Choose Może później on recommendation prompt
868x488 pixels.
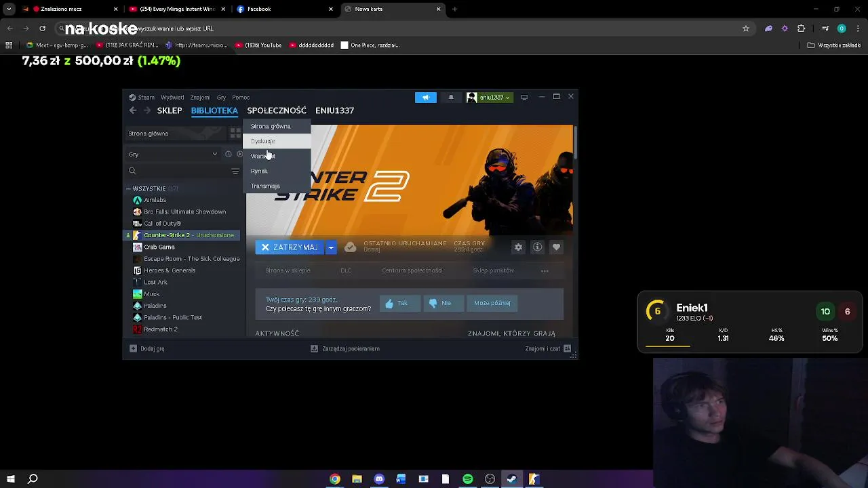(x=492, y=303)
